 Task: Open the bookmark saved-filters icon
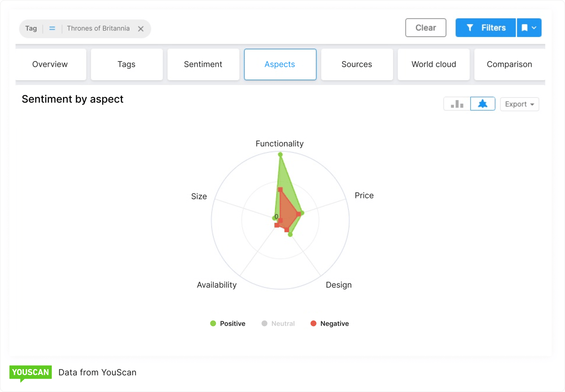525,27
